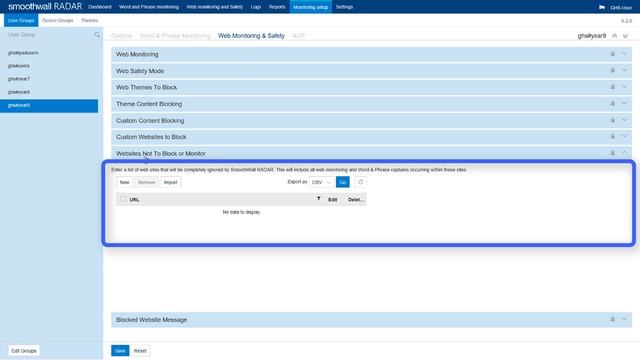Click the Remove button
This screenshot has width=640, height=360.
tap(147, 182)
